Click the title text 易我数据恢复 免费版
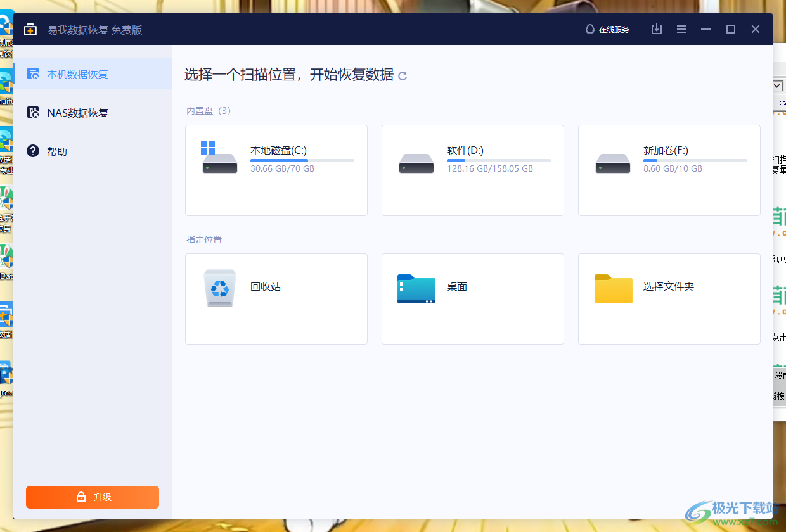786x532 pixels. tap(94, 30)
